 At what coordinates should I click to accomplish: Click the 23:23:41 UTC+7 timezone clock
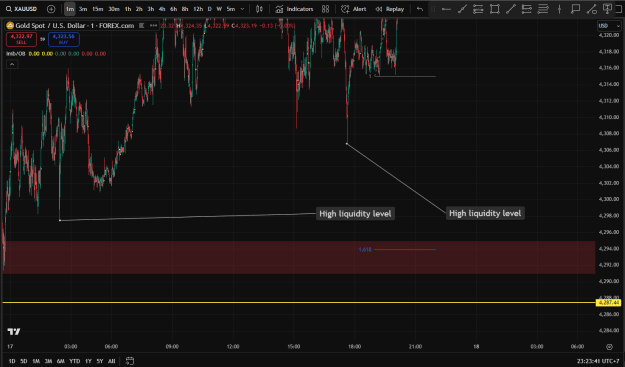pyautogui.click(x=597, y=361)
